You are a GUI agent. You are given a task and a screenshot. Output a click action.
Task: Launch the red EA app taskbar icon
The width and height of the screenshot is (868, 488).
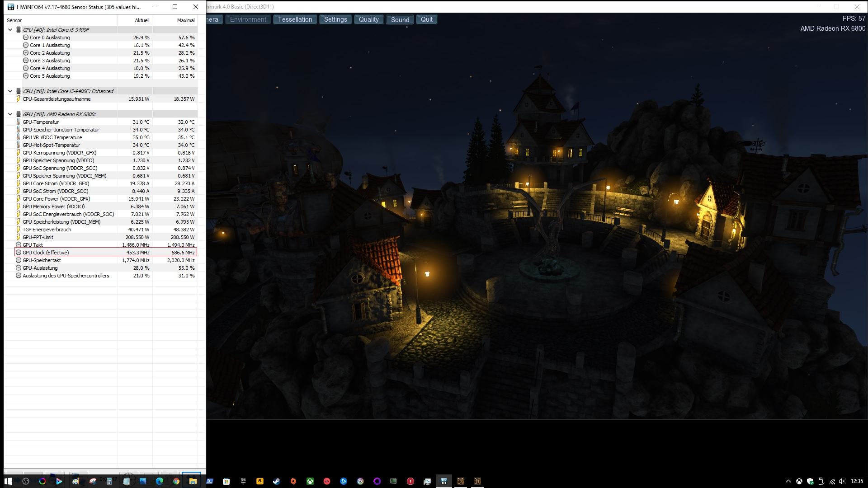tap(327, 481)
